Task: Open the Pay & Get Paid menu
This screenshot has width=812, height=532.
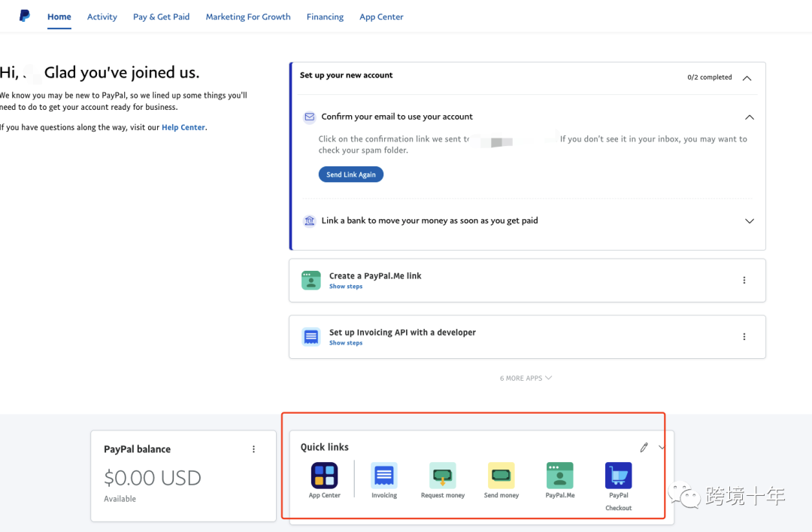Action: (161, 17)
